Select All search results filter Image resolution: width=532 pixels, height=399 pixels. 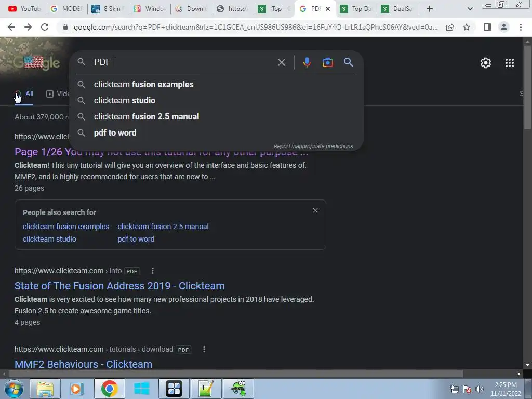[24, 94]
